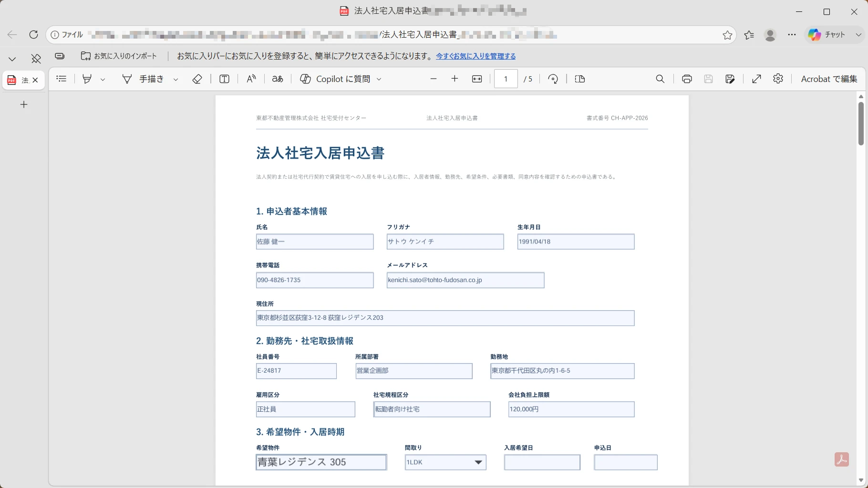This screenshot has width=868, height=488.
Task: Zoom in the PDF
Action: tap(455, 79)
